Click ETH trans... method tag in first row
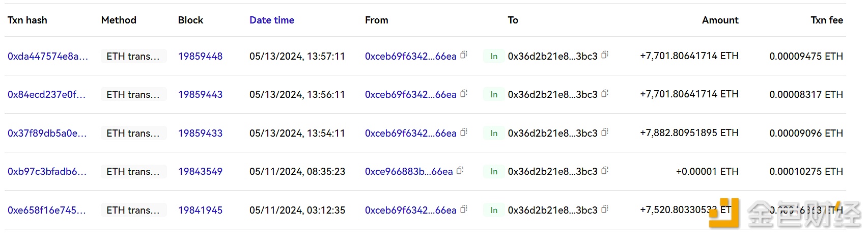This screenshot has width=868, height=235. pyautogui.click(x=133, y=57)
